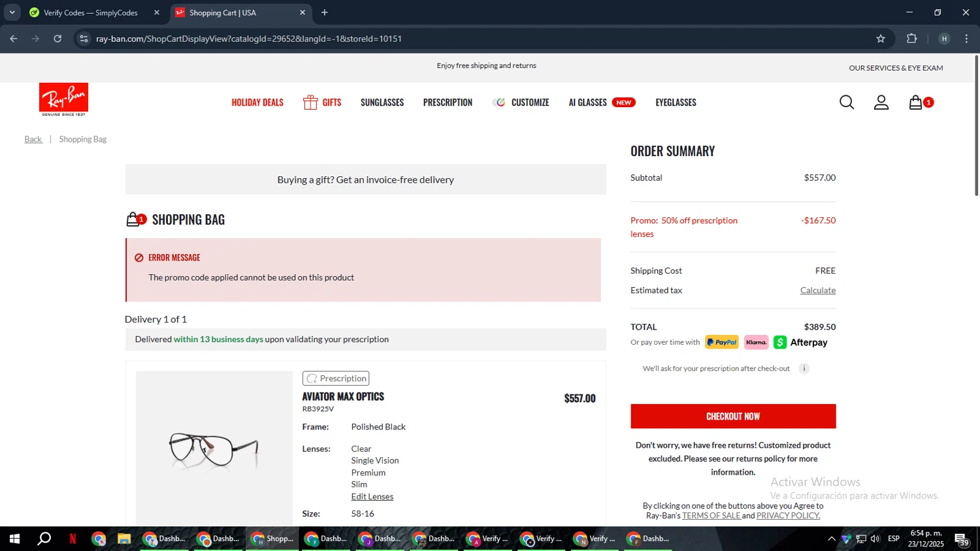Switch to Verify Codes — SimplyCodes tab
The width and height of the screenshot is (980, 551).
click(x=90, y=12)
